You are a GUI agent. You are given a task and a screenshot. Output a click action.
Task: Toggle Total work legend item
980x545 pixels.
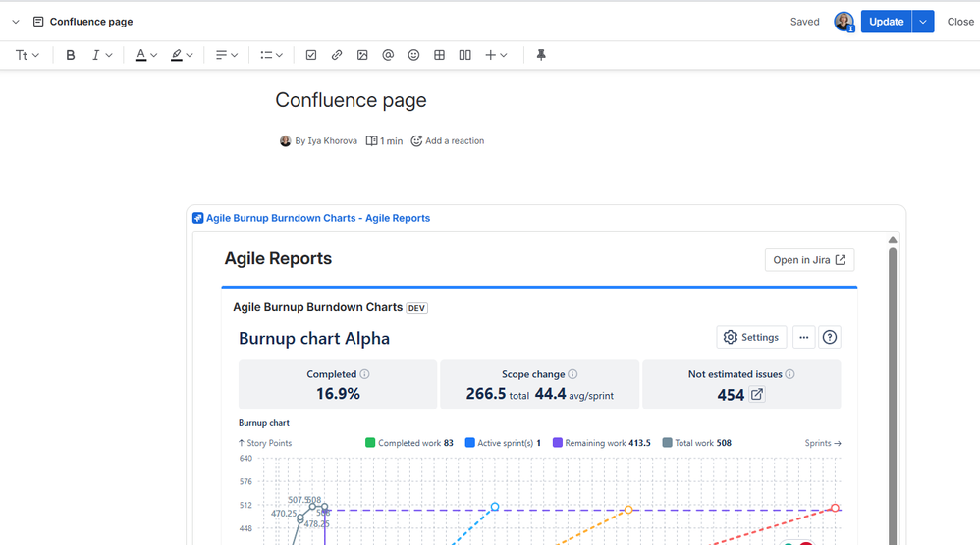tap(697, 443)
